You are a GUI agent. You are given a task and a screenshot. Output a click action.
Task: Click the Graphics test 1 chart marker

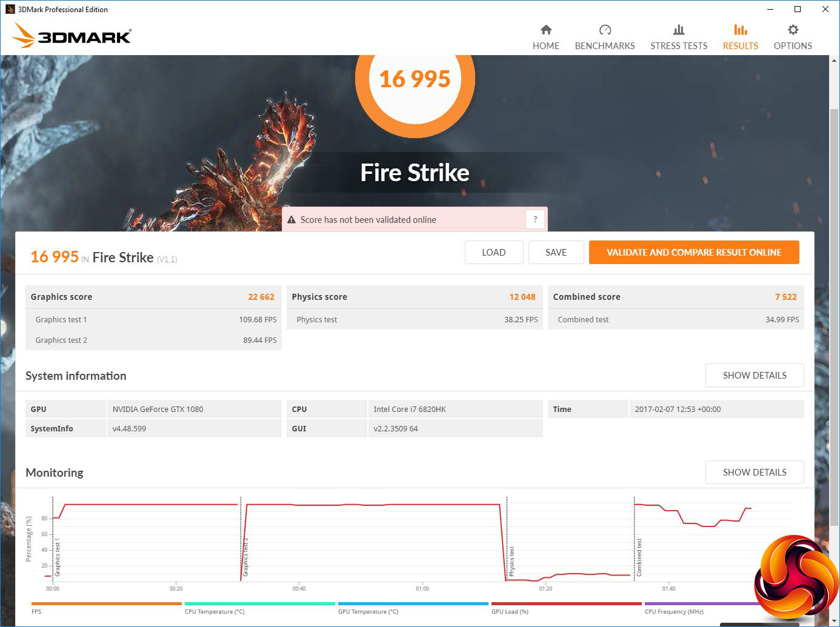point(58,559)
